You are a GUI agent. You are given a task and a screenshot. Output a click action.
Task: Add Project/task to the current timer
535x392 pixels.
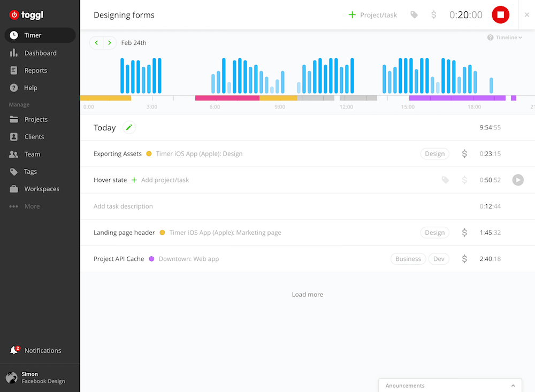coord(373,15)
